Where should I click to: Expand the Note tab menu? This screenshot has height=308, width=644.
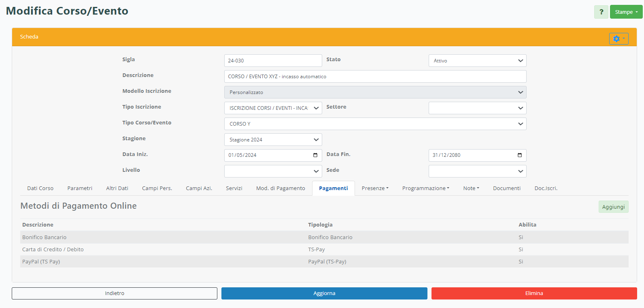pos(471,188)
